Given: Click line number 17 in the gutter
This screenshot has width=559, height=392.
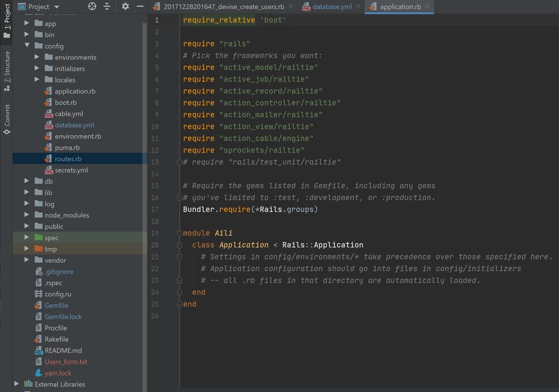Looking at the screenshot, I should pyautogui.click(x=155, y=209).
